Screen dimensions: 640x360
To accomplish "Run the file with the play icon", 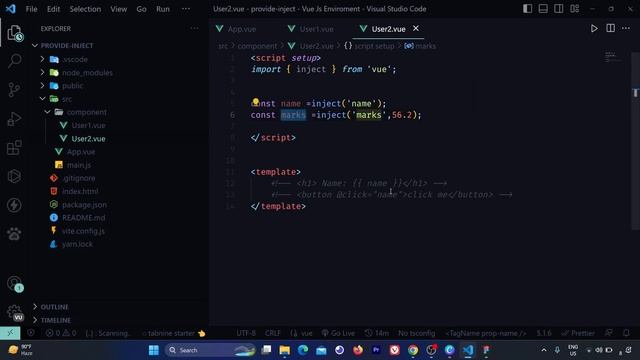I will click(x=594, y=28).
